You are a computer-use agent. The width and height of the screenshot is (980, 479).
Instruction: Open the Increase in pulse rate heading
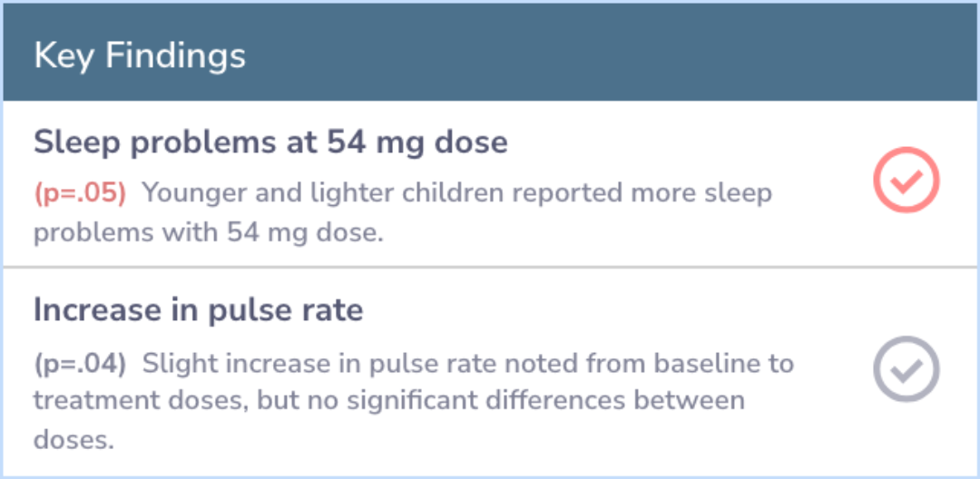(198, 310)
